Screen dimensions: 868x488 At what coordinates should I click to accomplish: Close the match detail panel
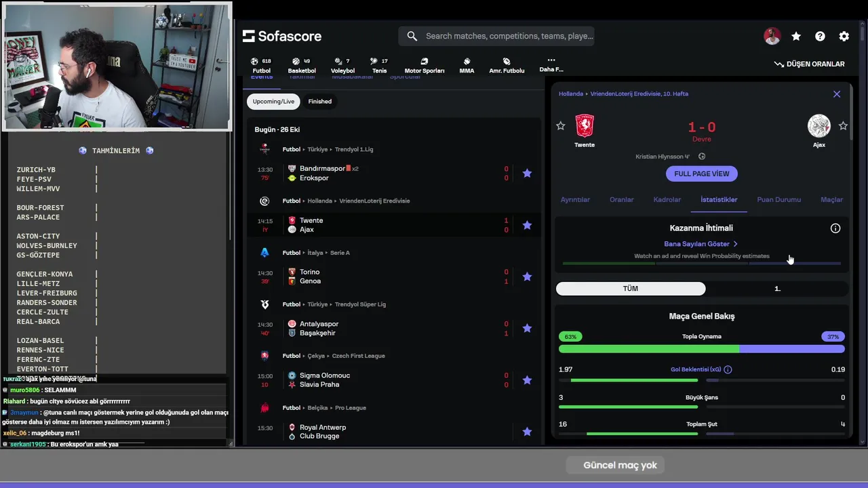click(x=837, y=94)
